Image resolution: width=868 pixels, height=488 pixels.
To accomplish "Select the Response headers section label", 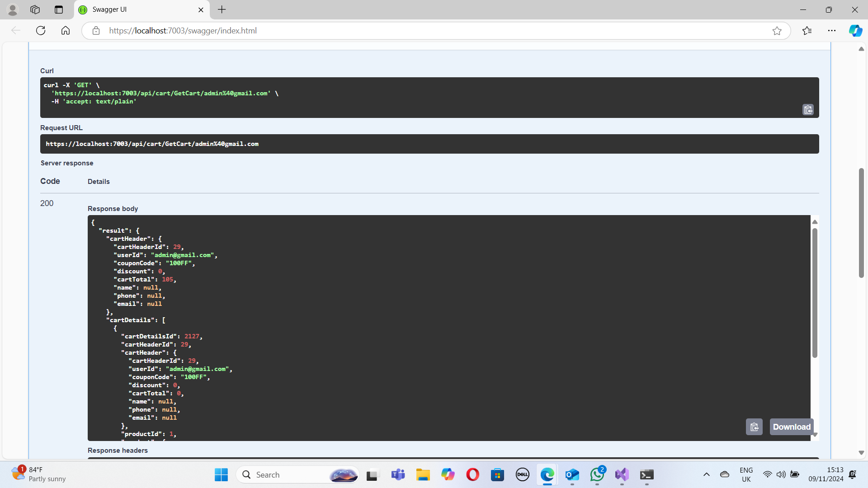I will 118,450.
